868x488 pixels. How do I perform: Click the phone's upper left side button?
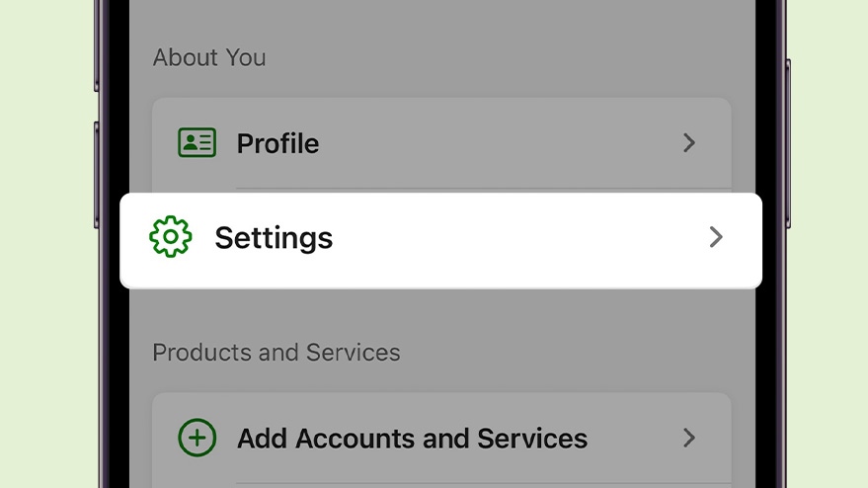[x=97, y=47]
